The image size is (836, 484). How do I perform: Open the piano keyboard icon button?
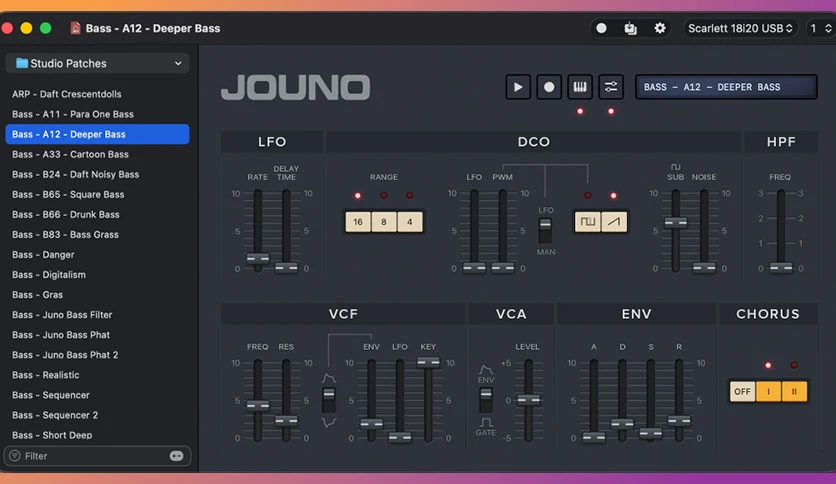point(580,87)
